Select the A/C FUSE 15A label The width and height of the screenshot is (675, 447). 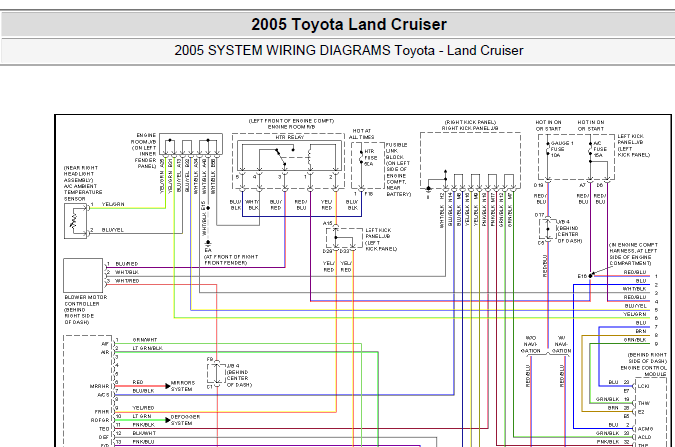pyautogui.click(x=600, y=149)
